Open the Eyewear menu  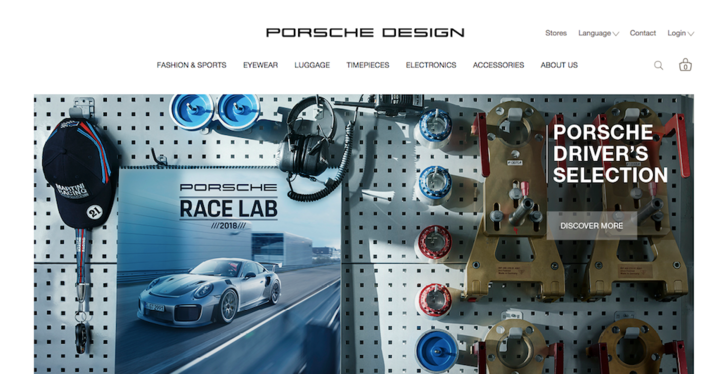pyautogui.click(x=260, y=65)
